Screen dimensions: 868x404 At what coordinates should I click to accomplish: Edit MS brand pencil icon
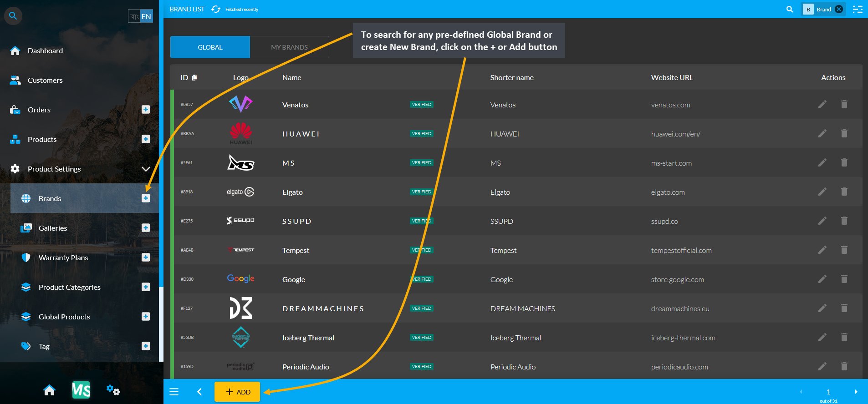tap(822, 162)
